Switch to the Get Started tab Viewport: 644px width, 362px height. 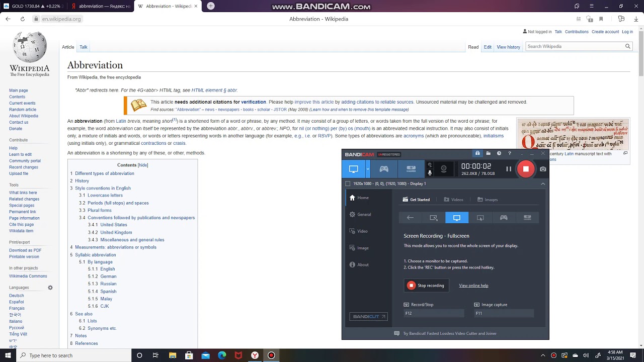416,200
